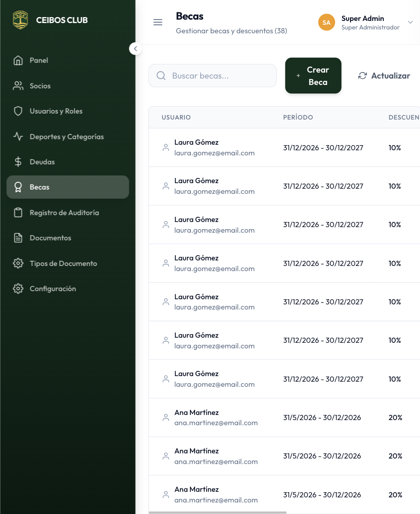Click the SA user avatar
The width and height of the screenshot is (420, 514).
coord(327,23)
